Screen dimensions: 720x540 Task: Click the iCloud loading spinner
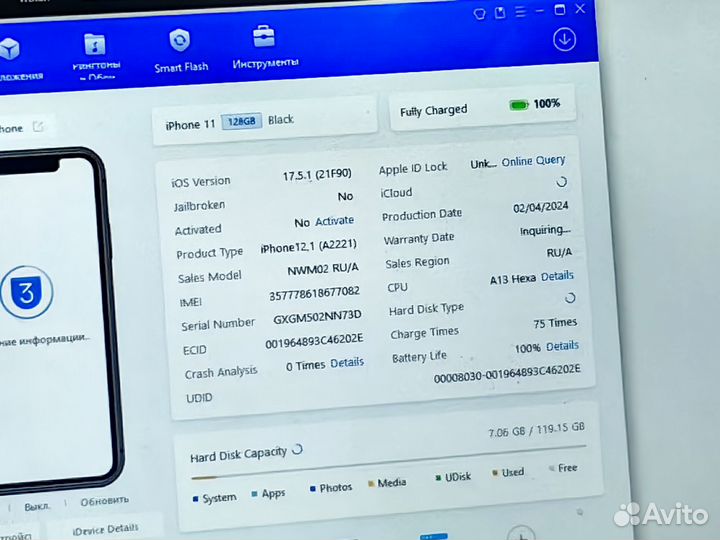point(561,182)
